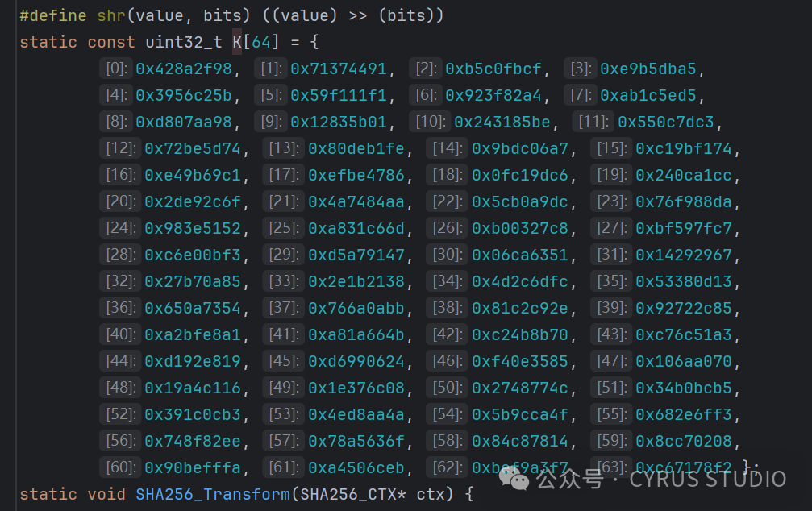The image size is (812, 511).
Task: Select the const keyword
Action: 113,42
